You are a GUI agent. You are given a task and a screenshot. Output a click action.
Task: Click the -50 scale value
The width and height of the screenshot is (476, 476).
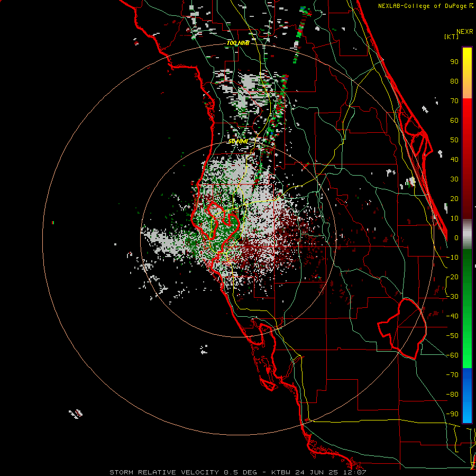point(452,336)
